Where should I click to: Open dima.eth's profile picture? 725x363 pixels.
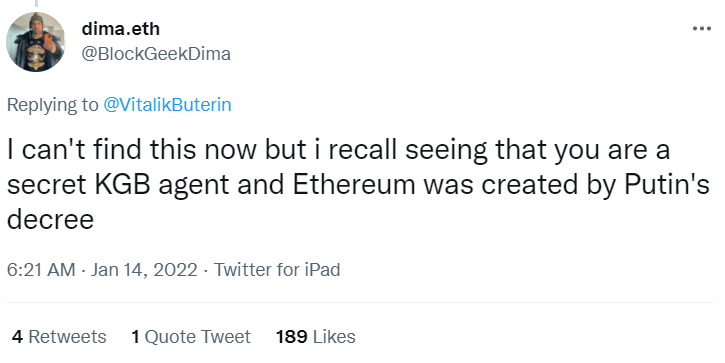[36, 42]
